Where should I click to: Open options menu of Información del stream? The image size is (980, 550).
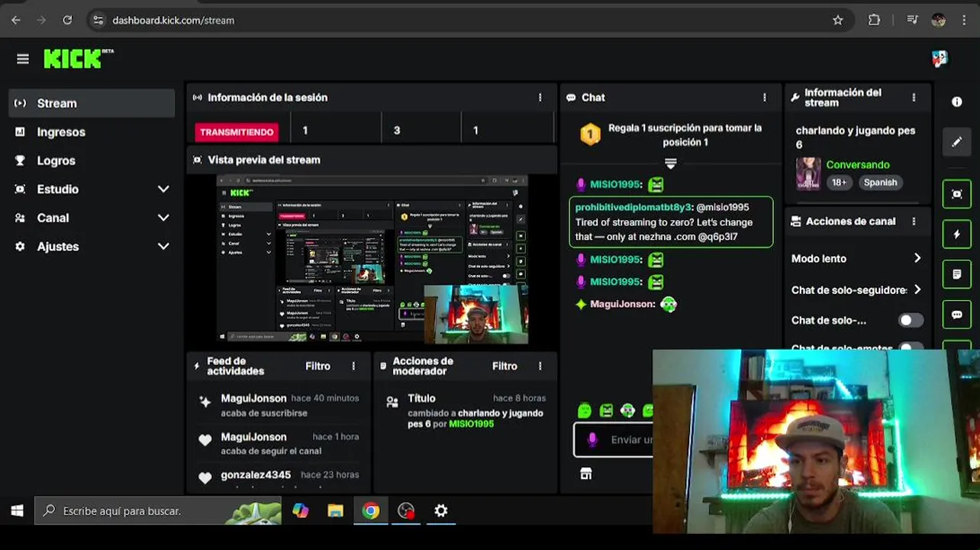click(914, 98)
